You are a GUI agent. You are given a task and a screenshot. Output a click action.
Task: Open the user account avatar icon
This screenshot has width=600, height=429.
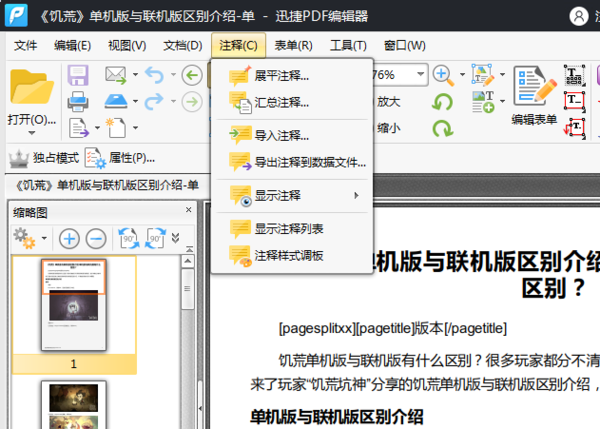coord(579,16)
